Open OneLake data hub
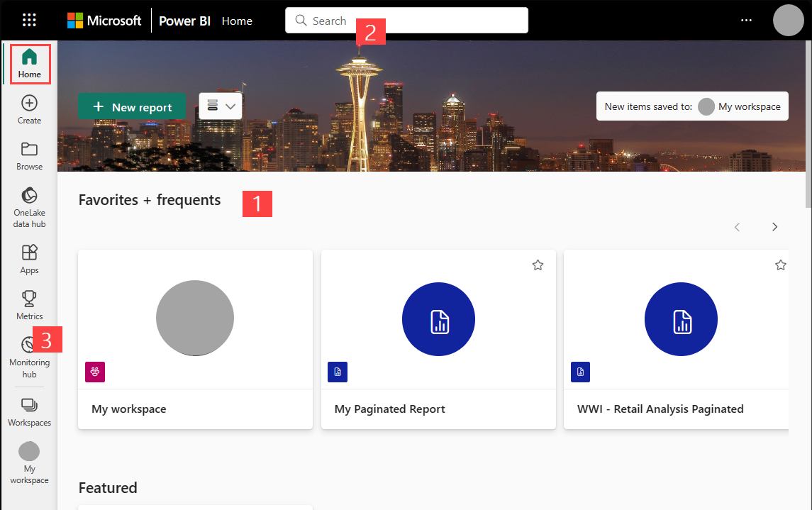This screenshot has width=812, height=510. pyautogui.click(x=30, y=208)
